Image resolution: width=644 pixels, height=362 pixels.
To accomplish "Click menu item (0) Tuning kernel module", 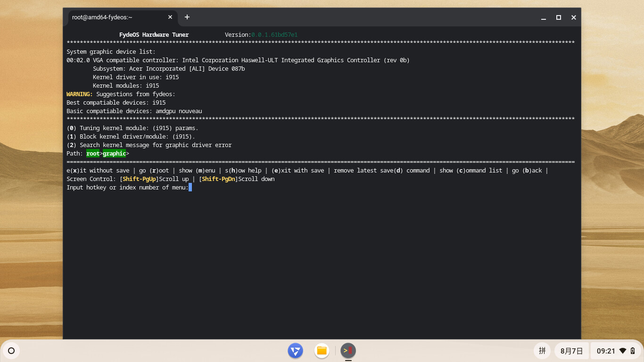I will [132, 128].
